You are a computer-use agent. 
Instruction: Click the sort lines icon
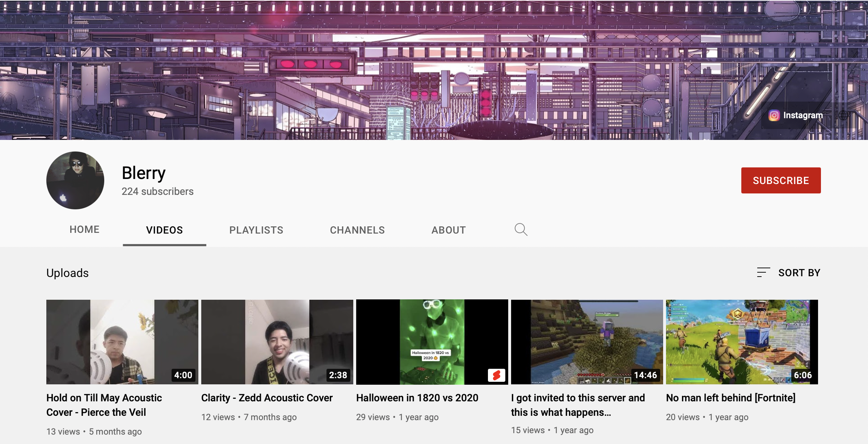763,272
